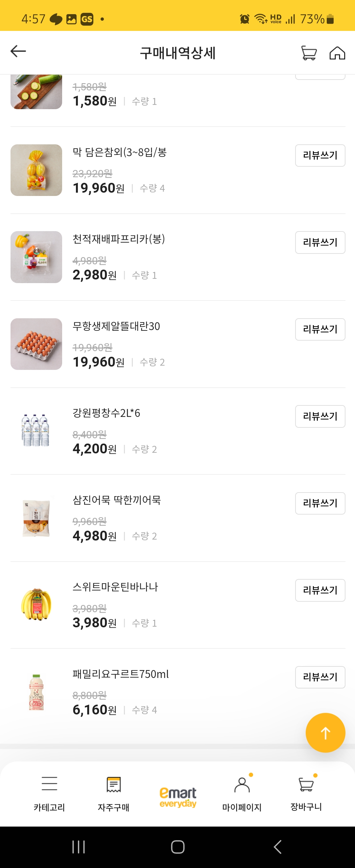Open the 자주구매 tab
This screenshot has width=355, height=868.
[113, 792]
